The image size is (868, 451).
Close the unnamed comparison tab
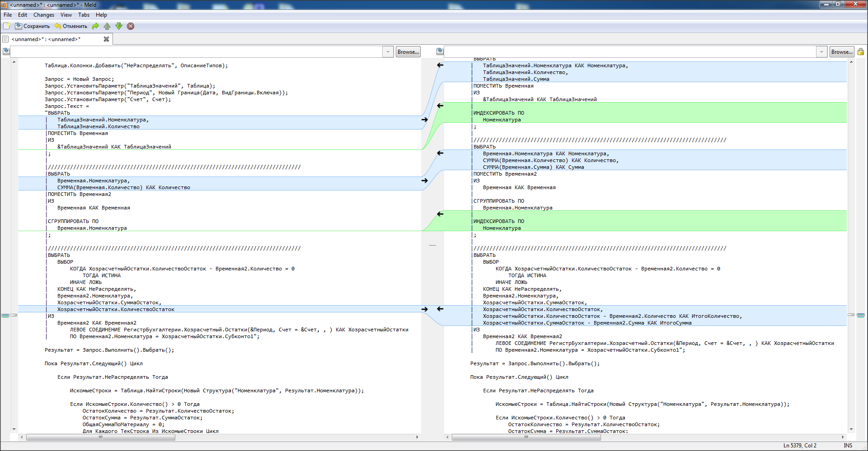[106, 39]
